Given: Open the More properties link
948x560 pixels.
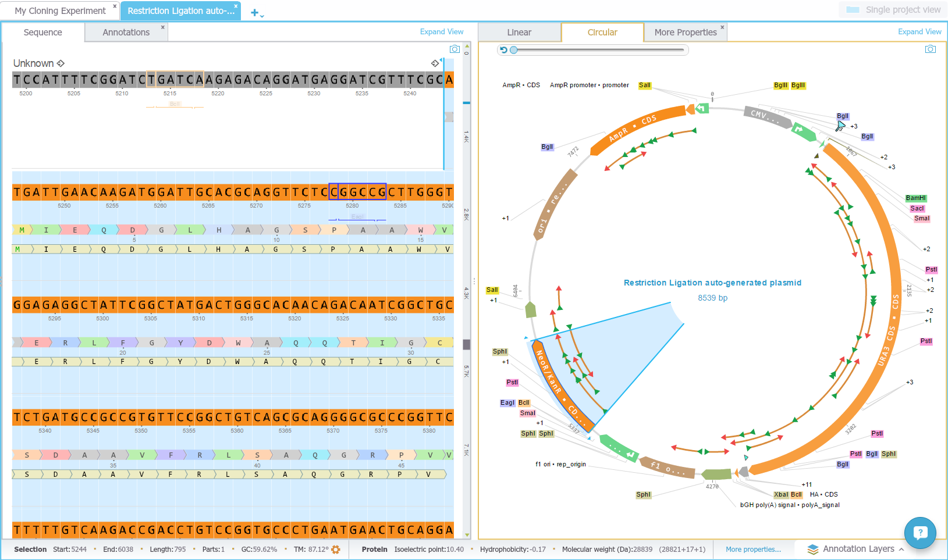Looking at the screenshot, I should coord(753,550).
